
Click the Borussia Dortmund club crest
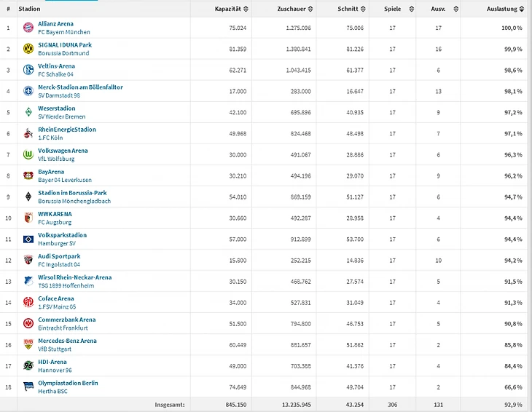point(28,49)
